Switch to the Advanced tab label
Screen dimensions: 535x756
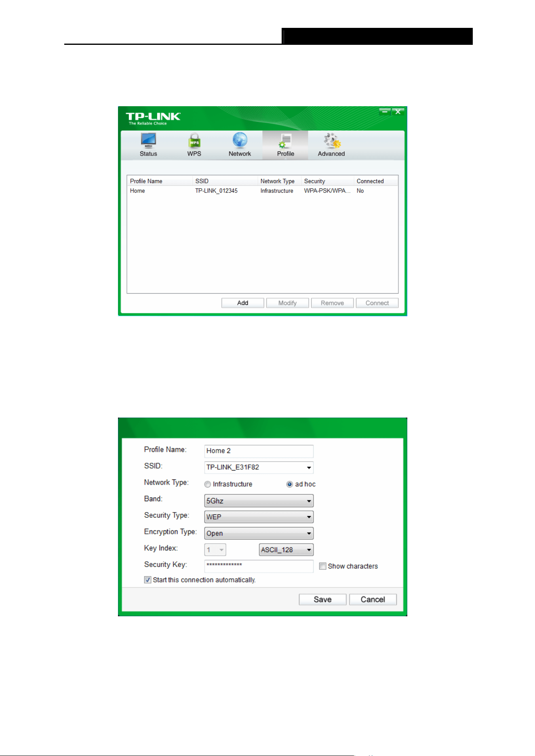point(331,154)
